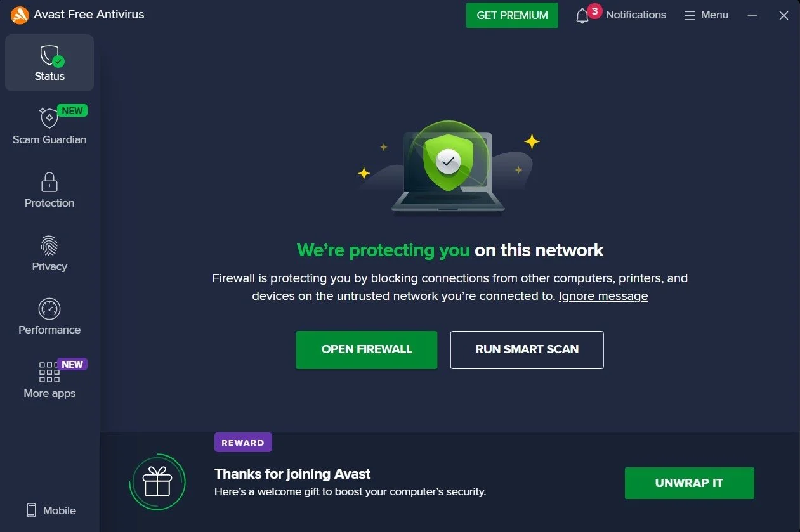The width and height of the screenshot is (800, 532).
Task: Open the More apps grid icon
Action: (x=49, y=373)
